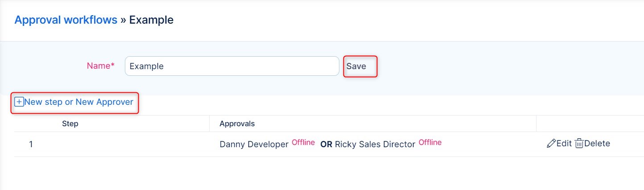Click Offline status beside Ricky Sales Director
Image resolution: width=644 pixels, height=190 pixels.
pos(430,143)
